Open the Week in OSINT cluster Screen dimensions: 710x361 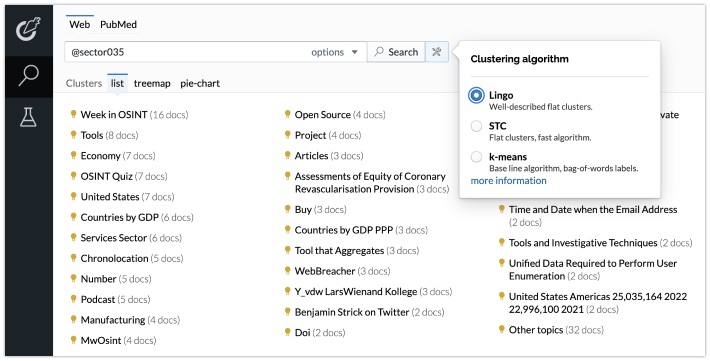click(134, 115)
